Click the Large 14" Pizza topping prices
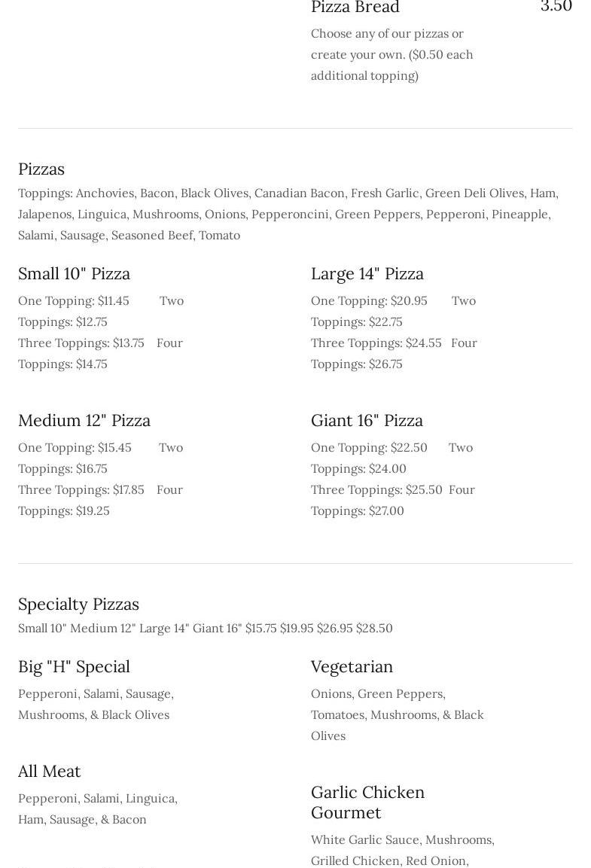591x868 pixels. 394,332
